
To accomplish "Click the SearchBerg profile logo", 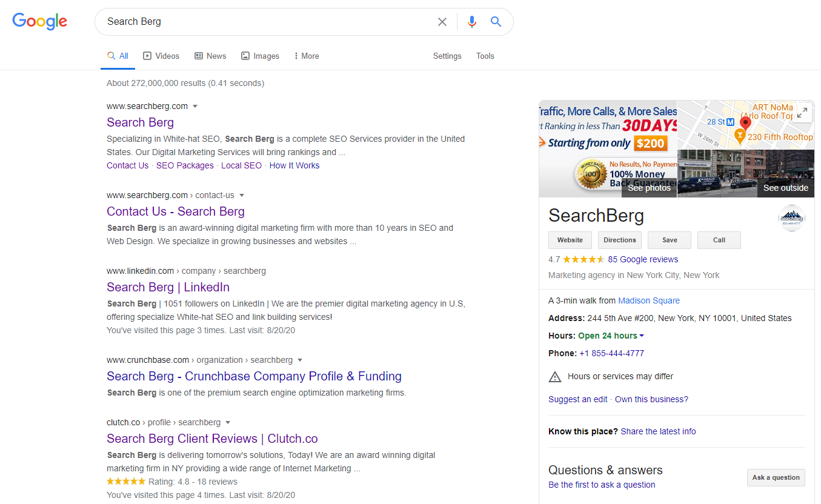I will point(791,218).
